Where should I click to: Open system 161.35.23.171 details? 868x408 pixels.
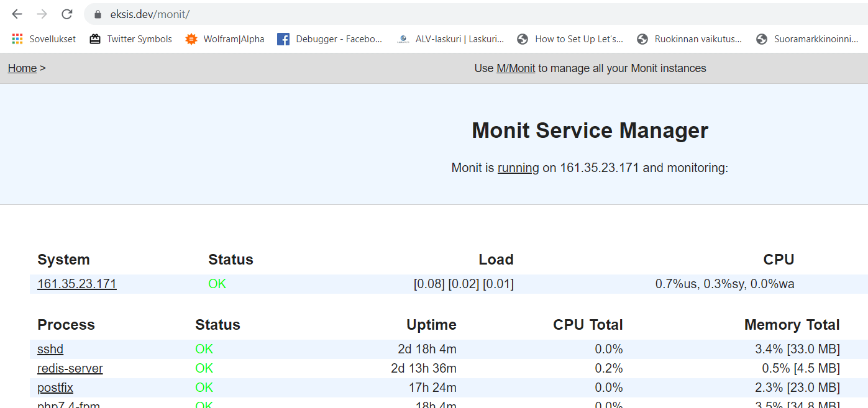pos(77,284)
